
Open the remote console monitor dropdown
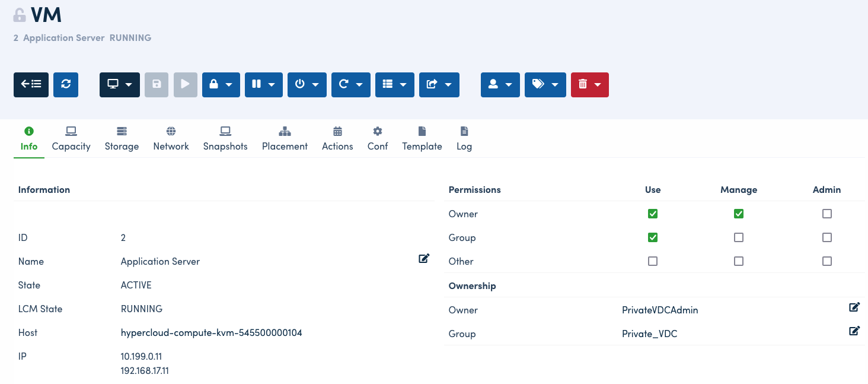coord(120,85)
